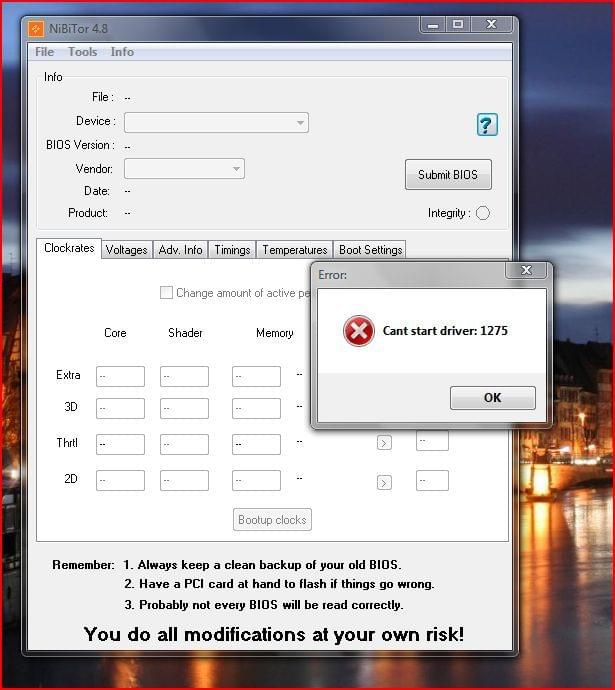Switch to the Adv. Info tab
615x690 pixels.
click(x=180, y=250)
